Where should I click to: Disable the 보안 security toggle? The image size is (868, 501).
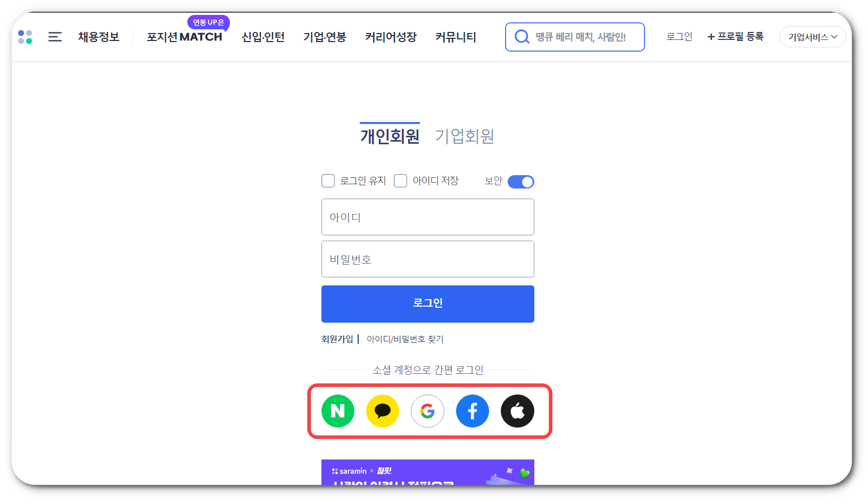520,182
